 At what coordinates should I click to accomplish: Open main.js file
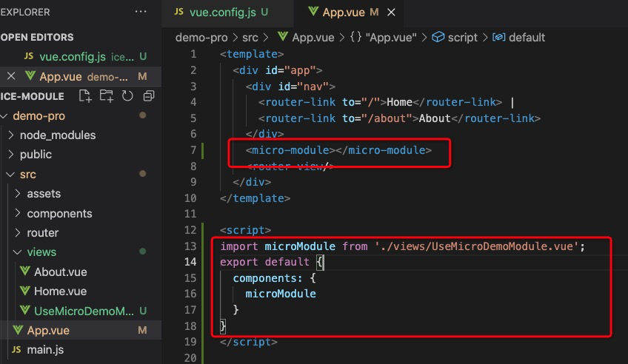coord(81,350)
